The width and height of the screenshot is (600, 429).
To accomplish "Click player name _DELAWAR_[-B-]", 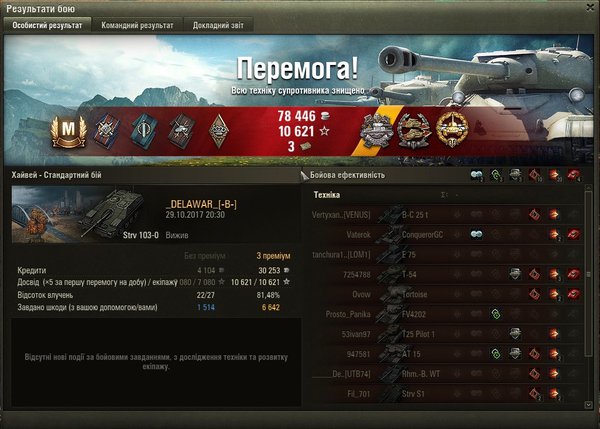I will [x=201, y=205].
